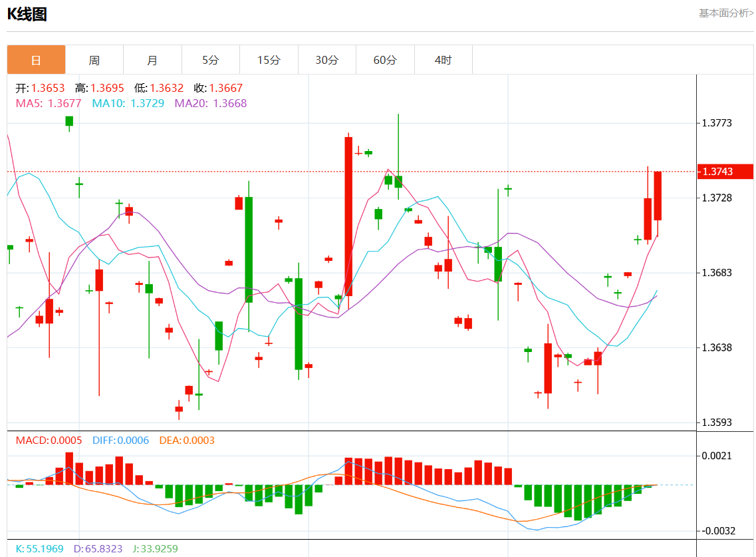
Task: Open the 4时 interval tab
Action: [x=443, y=60]
